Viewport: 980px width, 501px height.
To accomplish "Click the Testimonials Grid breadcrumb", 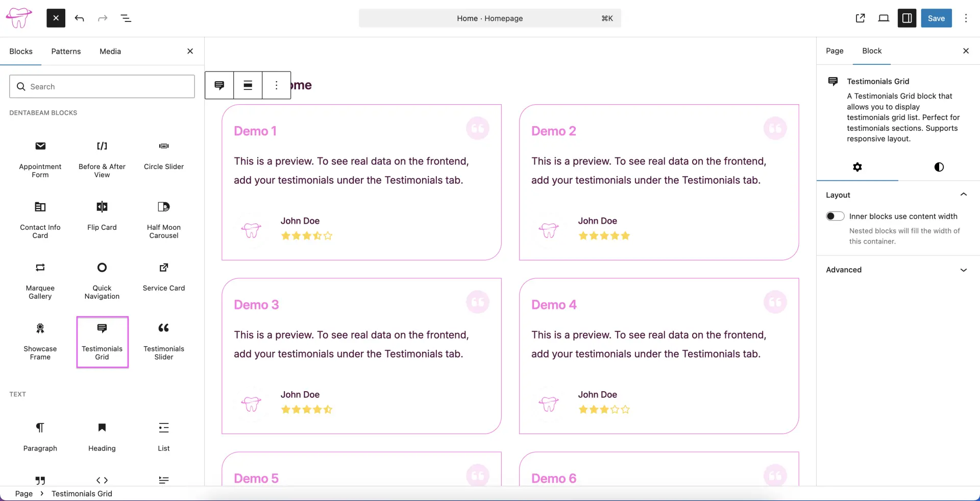I will 82,493.
